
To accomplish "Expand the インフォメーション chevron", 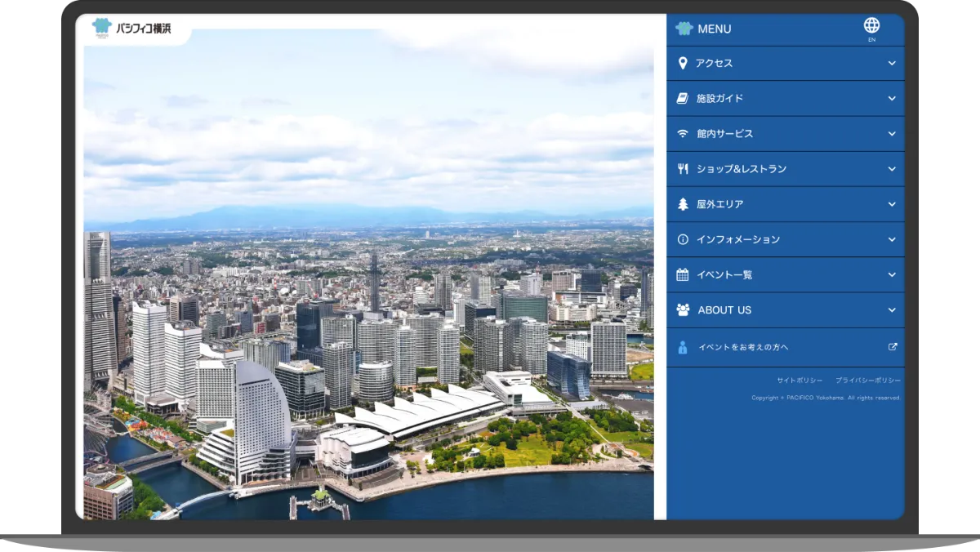I will click(x=892, y=239).
